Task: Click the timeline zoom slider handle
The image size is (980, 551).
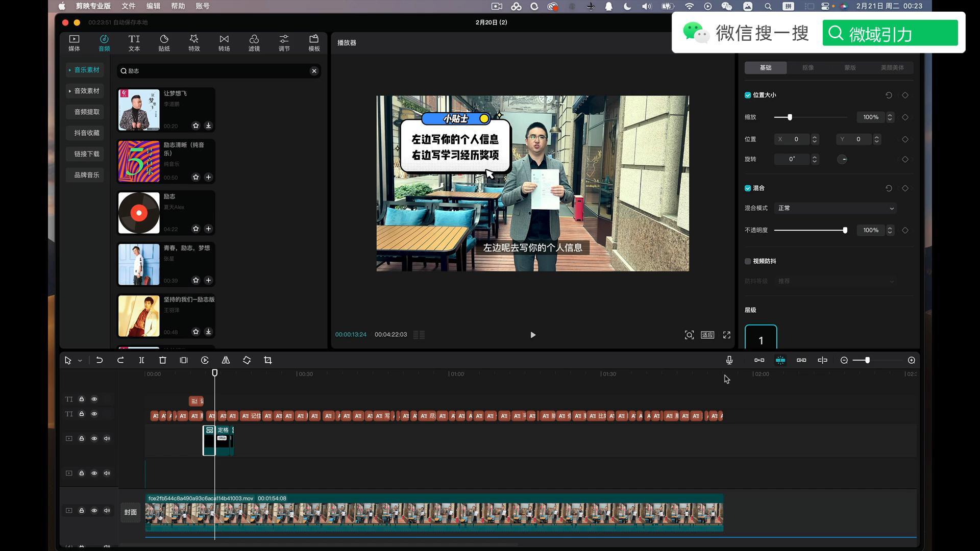Action: (x=867, y=360)
